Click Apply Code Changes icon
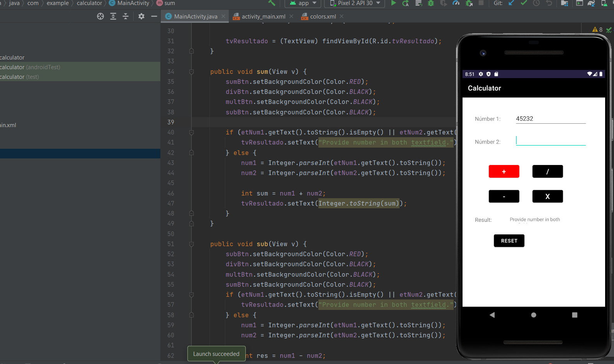Screen dimensions: 614x364 pos(418,3)
